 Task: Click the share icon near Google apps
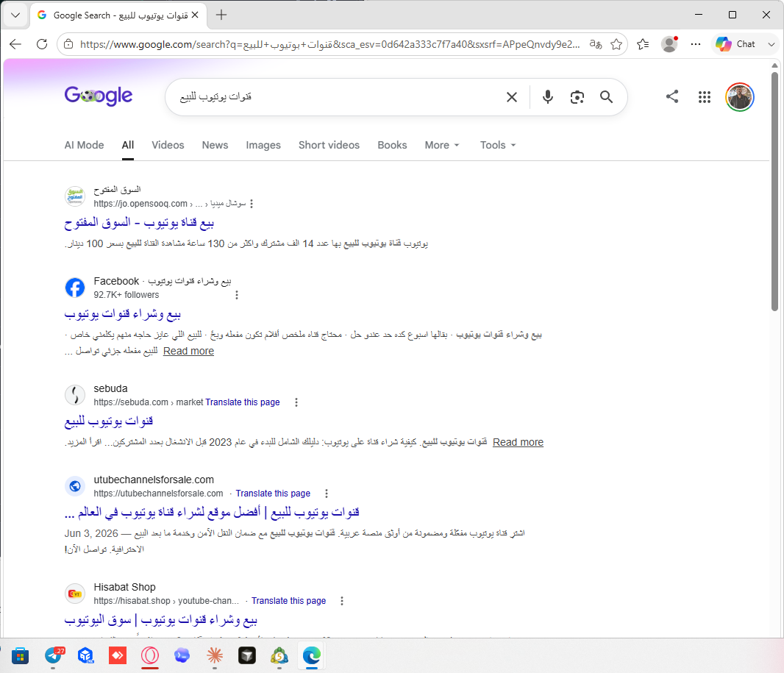click(x=672, y=96)
